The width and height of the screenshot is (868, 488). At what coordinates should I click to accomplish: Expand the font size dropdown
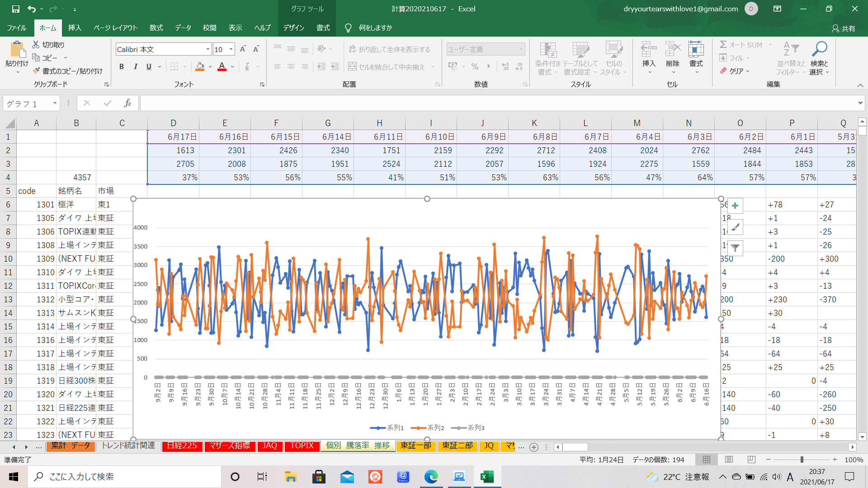pyautogui.click(x=231, y=49)
